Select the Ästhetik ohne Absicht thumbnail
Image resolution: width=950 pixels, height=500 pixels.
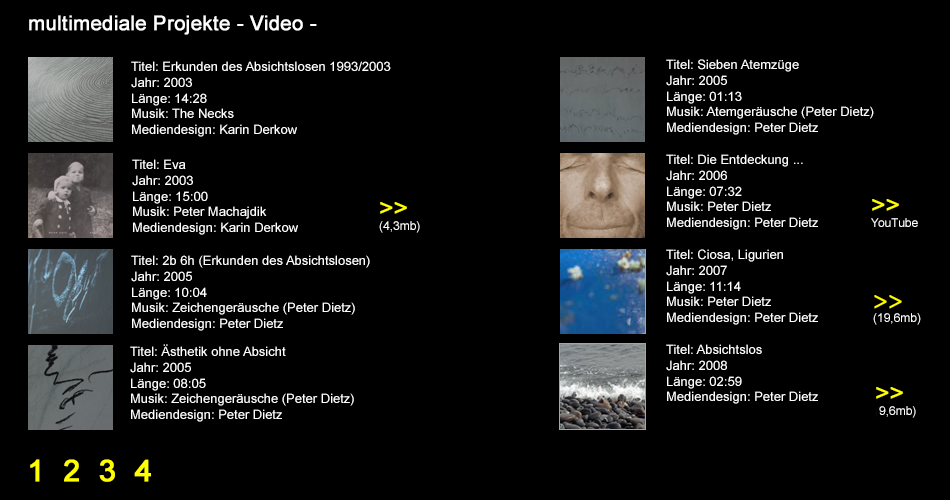pyautogui.click(x=70, y=387)
